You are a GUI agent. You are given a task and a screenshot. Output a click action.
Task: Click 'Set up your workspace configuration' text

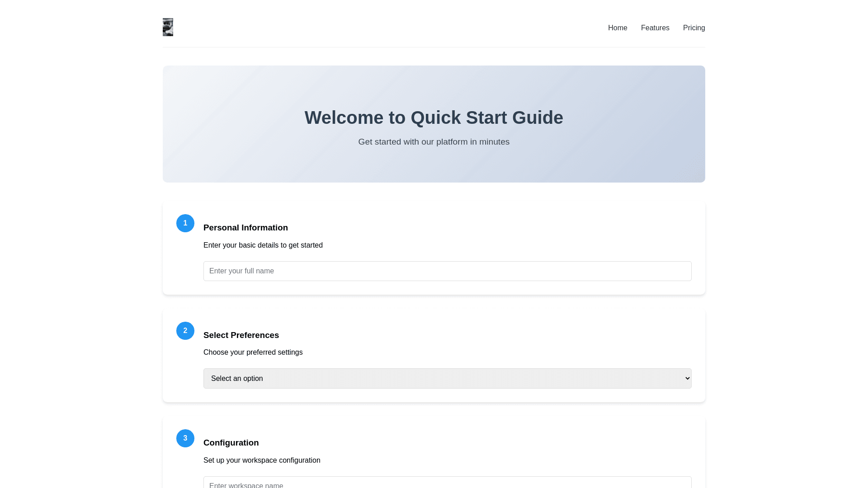[x=262, y=460]
